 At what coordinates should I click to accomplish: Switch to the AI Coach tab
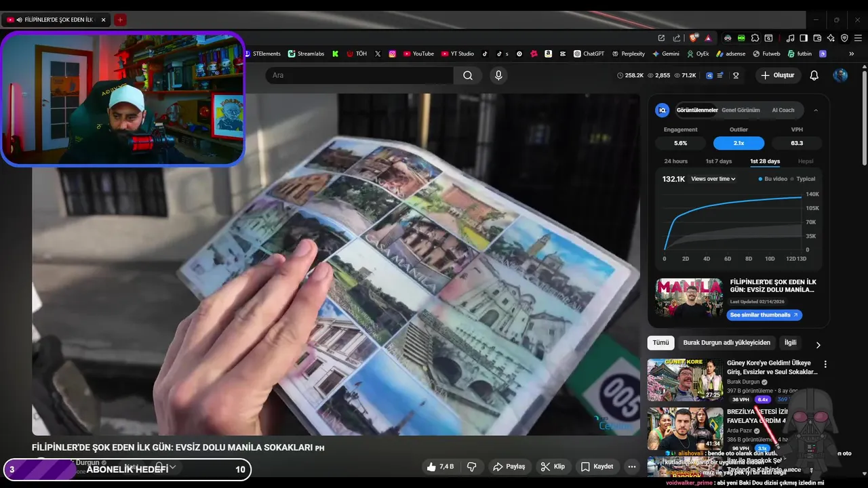pos(783,110)
